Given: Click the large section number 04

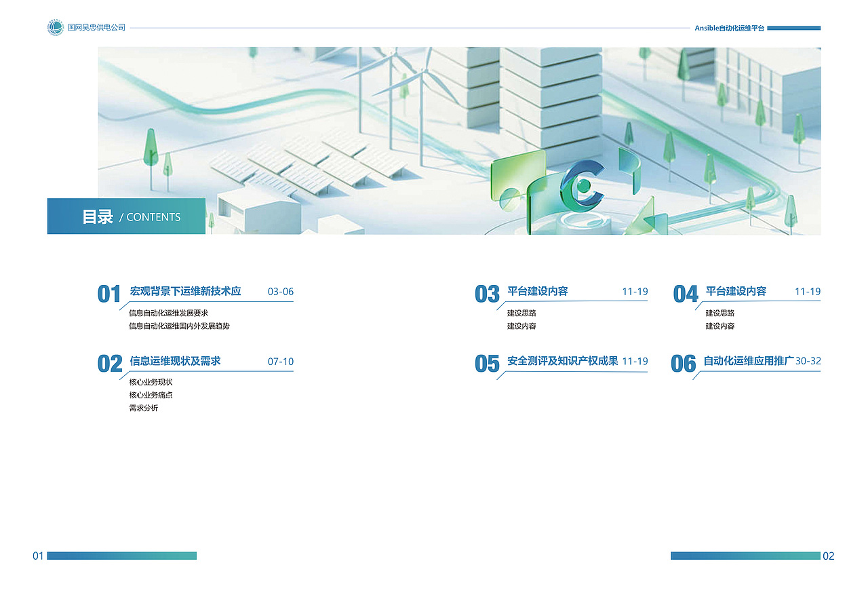Looking at the screenshot, I should click(x=686, y=294).
